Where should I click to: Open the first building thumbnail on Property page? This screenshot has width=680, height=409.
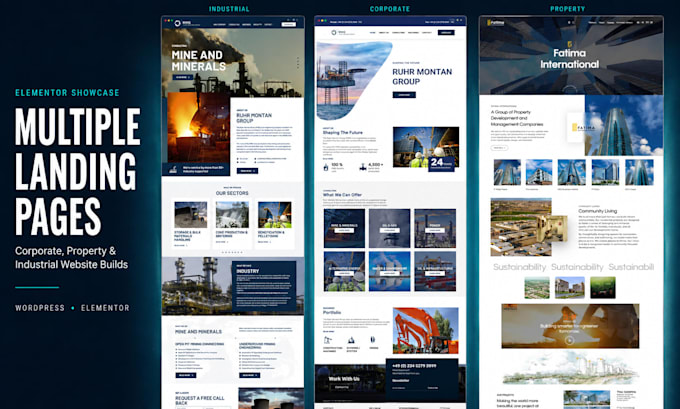[507, 172]
